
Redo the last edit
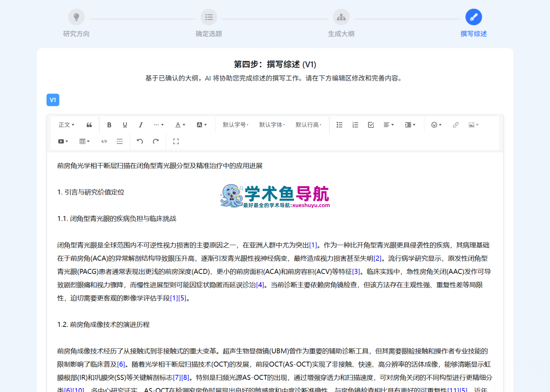[x=156, y=141]
